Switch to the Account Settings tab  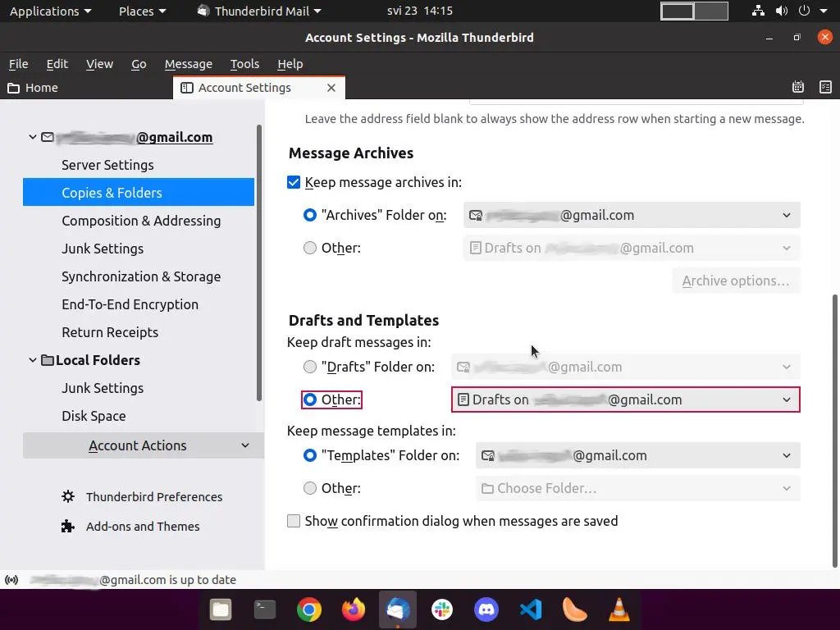click(244, 87)
